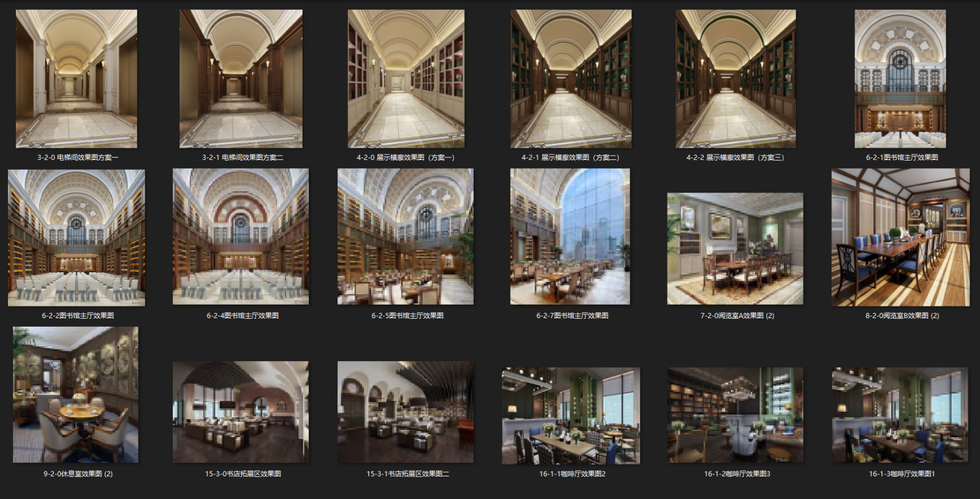This screenshot has width=980, height=499.
Task: Click file name label '3-2-1 电梯间效果图方案二'
Action: pos(243,158)
